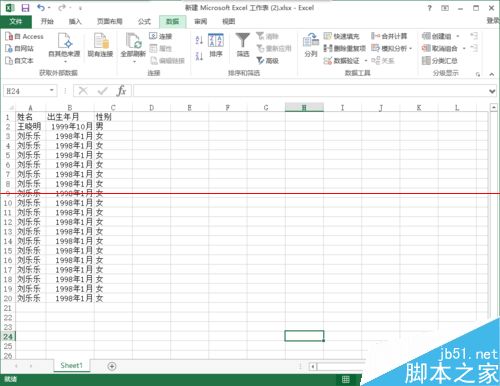Image resolution: width=500 pixels, height=386 pixels.
Task: Select column H header
Action: 304,108
